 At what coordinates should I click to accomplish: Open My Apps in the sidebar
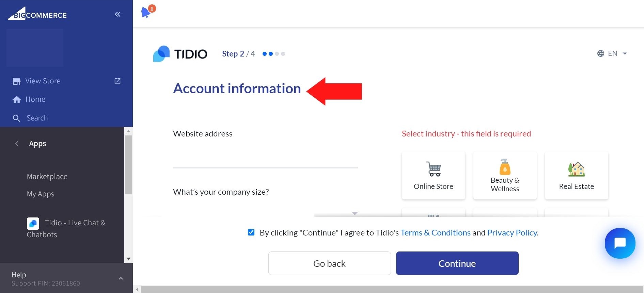click(41, 194)
